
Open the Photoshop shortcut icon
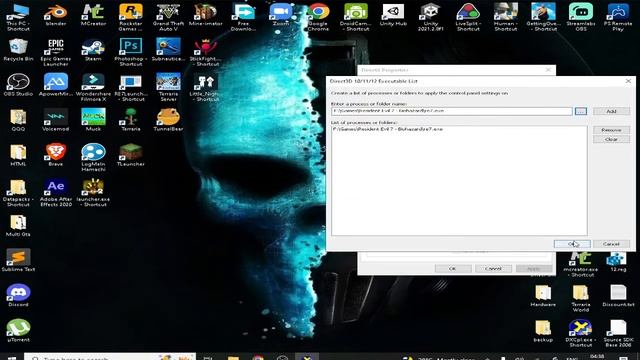(x=131, y=52)
